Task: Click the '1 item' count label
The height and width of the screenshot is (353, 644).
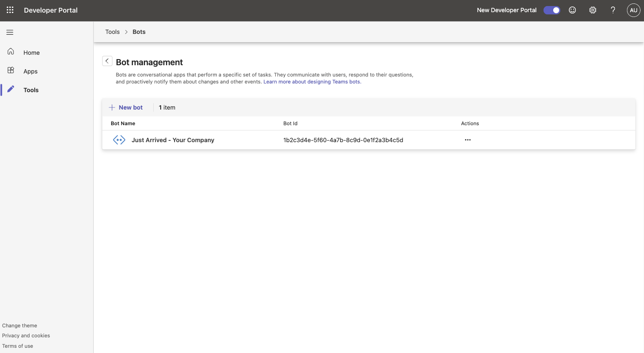Action: [x=167, y=107]
